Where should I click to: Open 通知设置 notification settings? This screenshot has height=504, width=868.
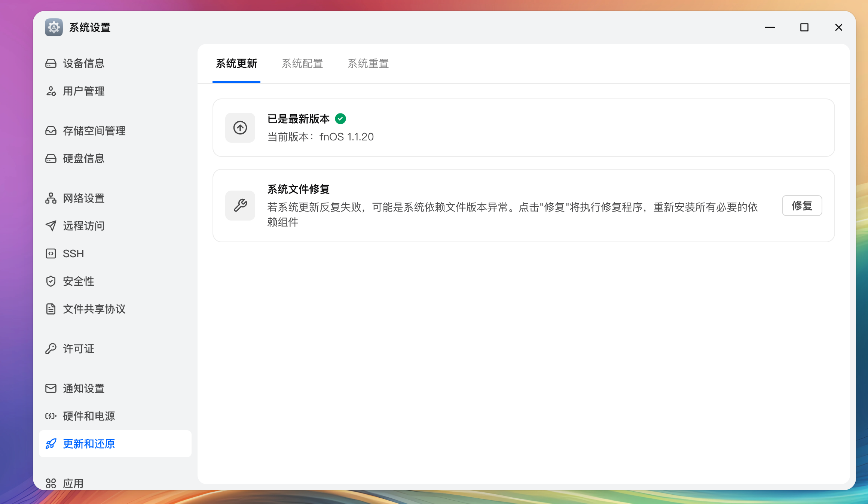tap(83, 388)
